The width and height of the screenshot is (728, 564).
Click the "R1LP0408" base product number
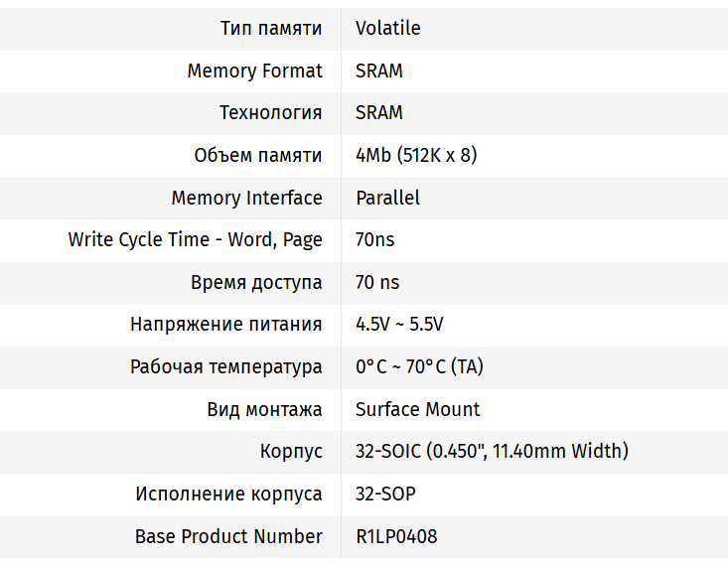[x=396, y=536]
